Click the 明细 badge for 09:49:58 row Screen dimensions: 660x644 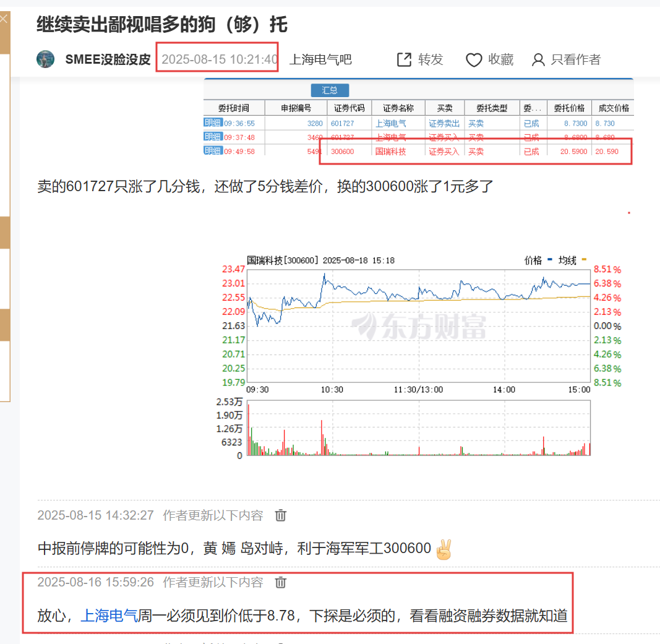click(213, 151)
